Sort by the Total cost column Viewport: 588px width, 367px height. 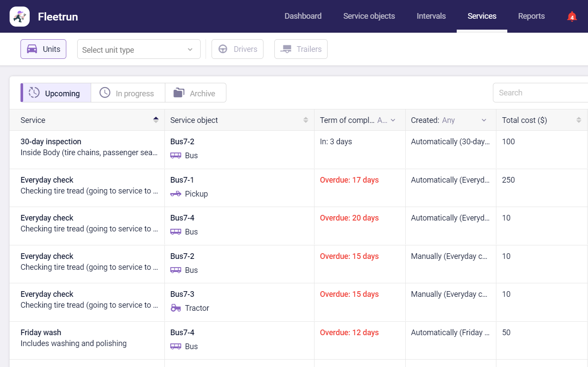coord(578,120)
